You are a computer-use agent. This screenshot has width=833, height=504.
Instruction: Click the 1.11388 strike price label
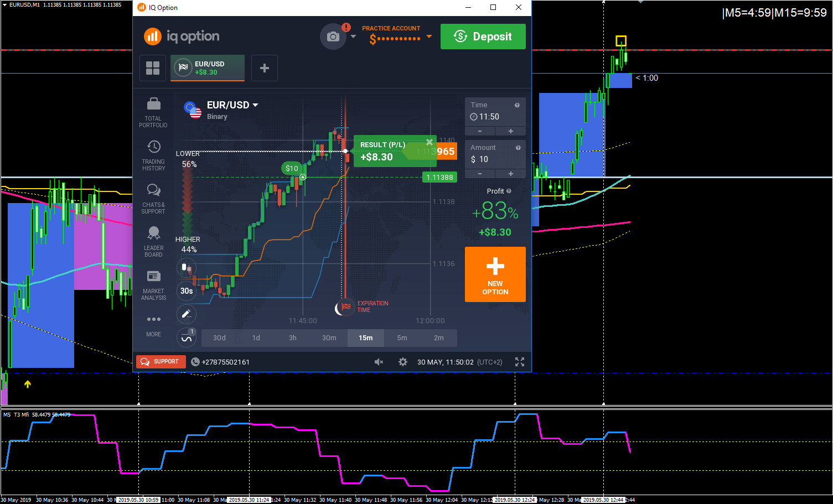pos(440,178)
